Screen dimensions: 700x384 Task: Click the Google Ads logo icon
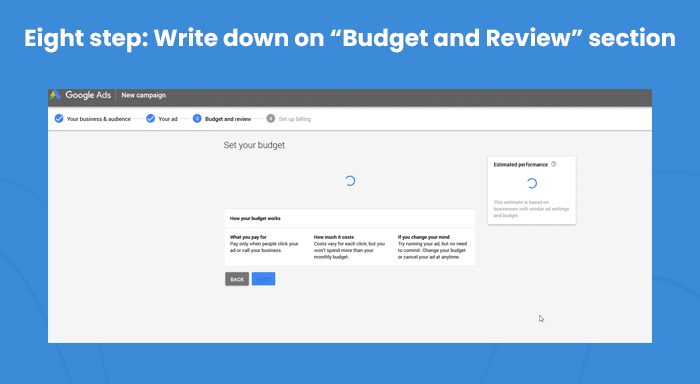pyautogui.click(x=54, y=95)
